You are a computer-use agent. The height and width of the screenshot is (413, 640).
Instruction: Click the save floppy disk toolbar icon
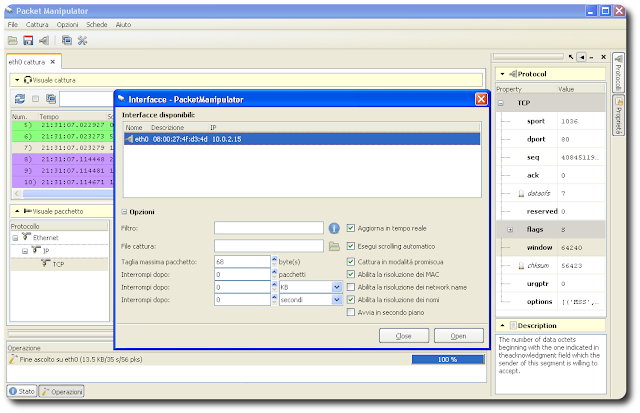click(28, 40)
